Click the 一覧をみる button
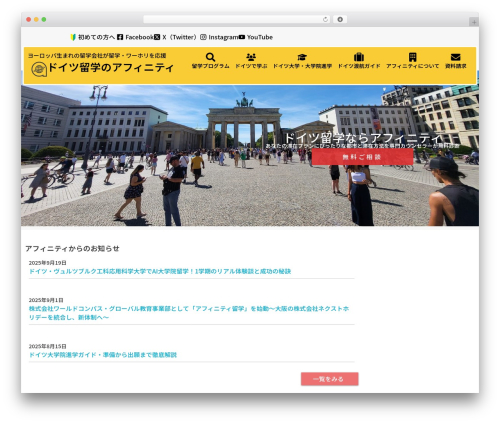Viewport: 500px width, 423px height. point(329,379)
